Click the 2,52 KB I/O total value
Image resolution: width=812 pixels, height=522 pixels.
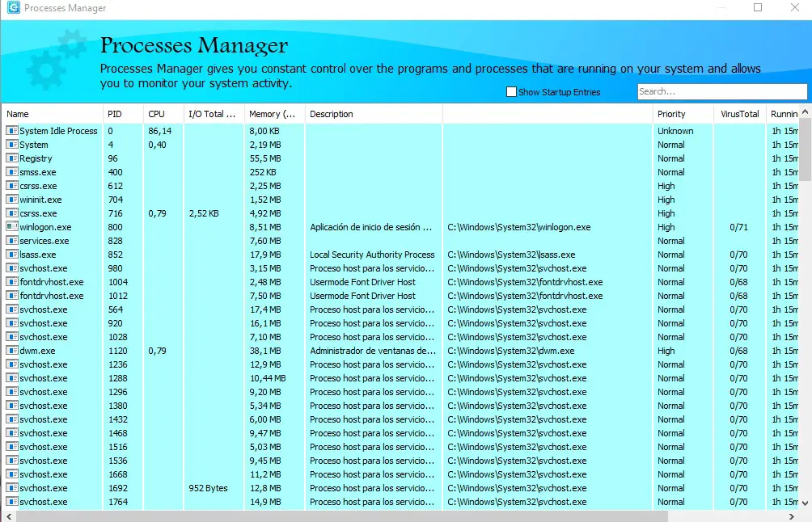pos(204,213)
